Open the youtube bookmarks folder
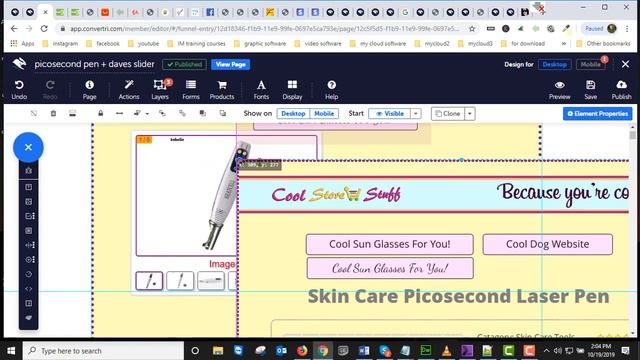 [x=143, y=43]
